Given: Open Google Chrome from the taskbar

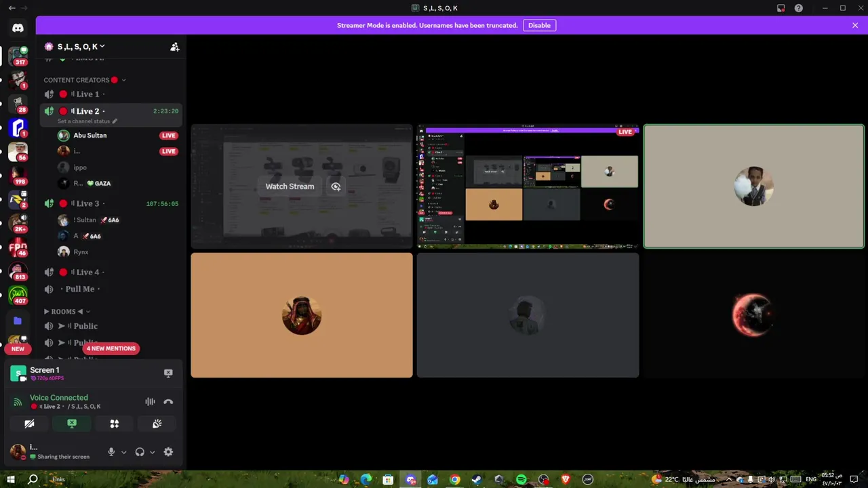Looking at the screenshot, I should (455, 479).
